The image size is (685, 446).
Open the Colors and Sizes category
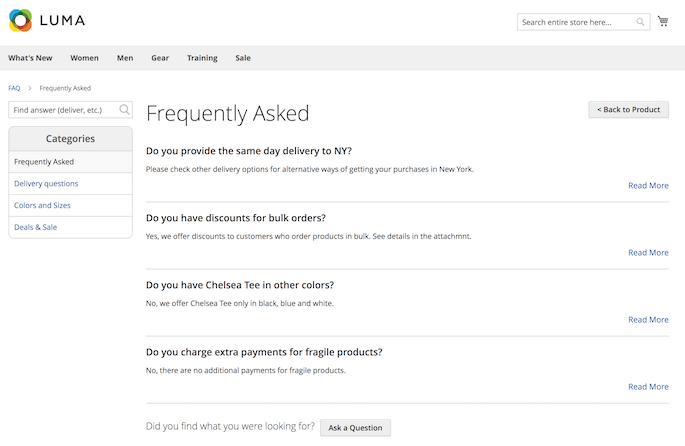point(42,205)
